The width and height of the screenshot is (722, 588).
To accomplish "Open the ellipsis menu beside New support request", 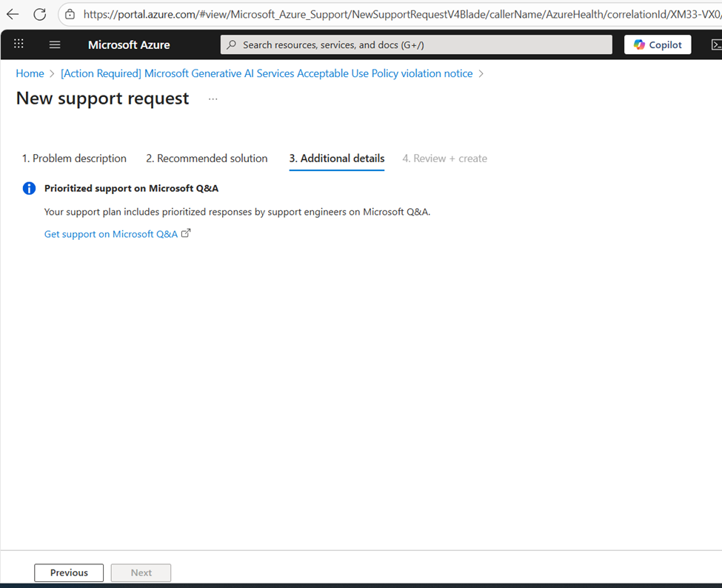I will (213, 99).
